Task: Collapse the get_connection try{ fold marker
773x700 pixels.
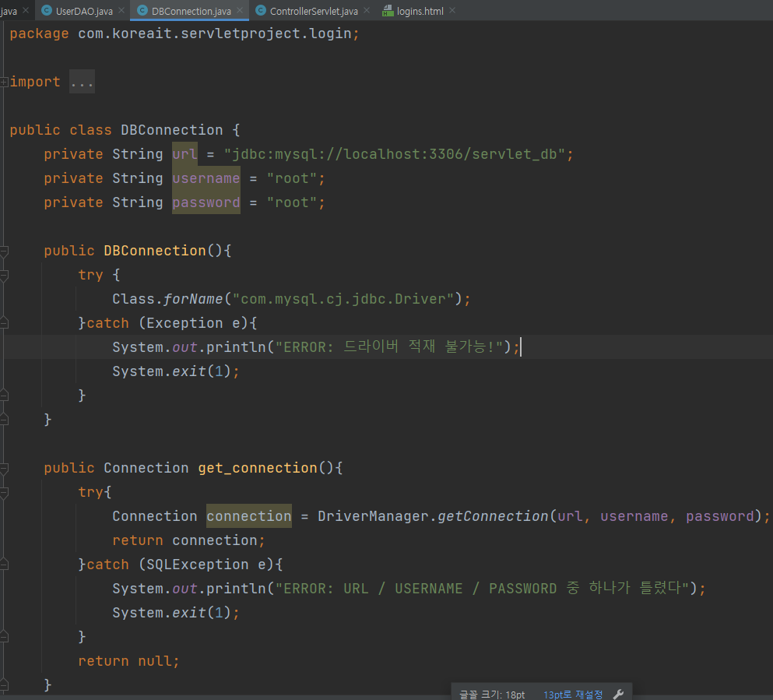Action: point(4,493)
